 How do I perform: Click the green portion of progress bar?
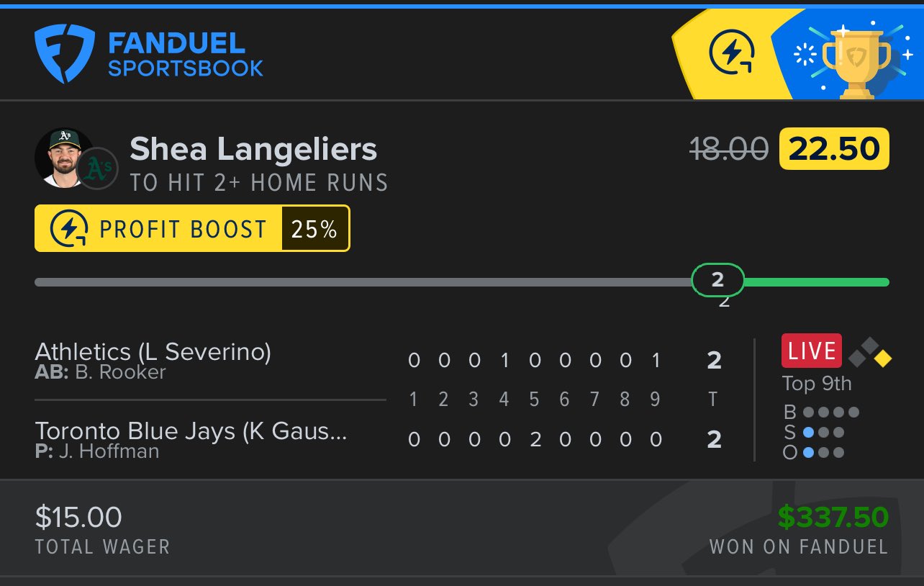[x=817, y=282]
